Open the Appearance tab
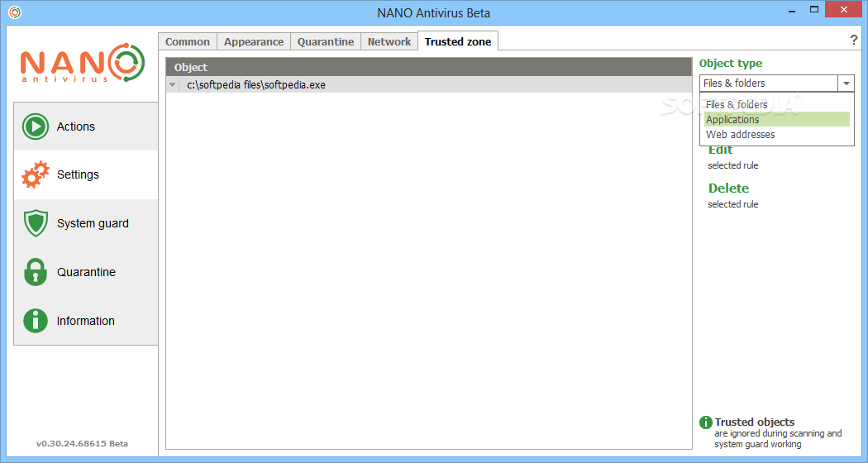 tap(254, 41)
